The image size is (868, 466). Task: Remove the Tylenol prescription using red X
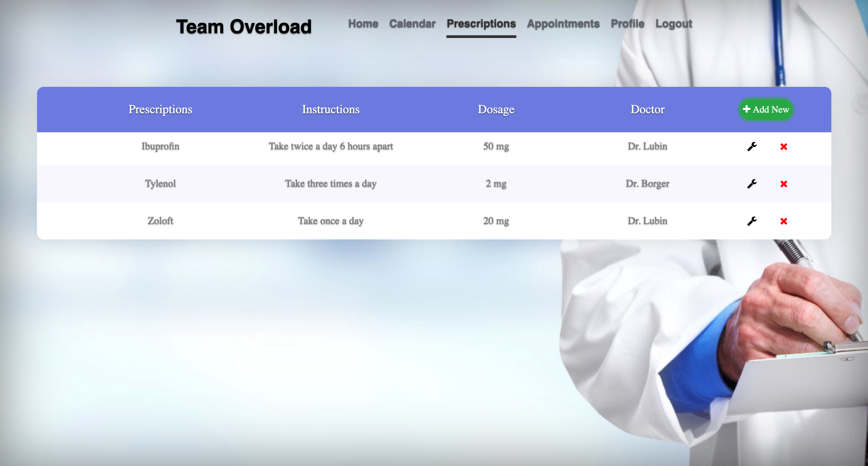(x=783, y=184)
